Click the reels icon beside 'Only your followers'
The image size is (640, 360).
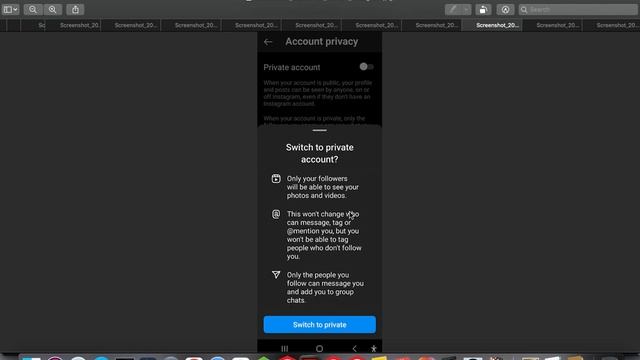pos(276,178)
